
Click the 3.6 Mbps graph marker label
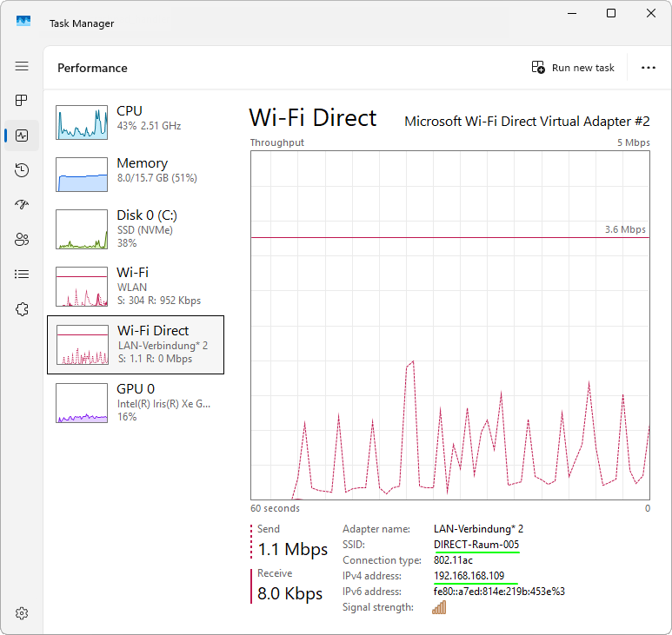pyautogui.click(x=625, y=229)
